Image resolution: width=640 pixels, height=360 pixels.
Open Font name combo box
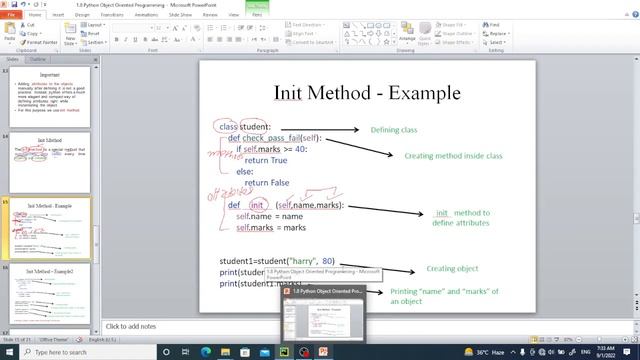coord(133,28)
